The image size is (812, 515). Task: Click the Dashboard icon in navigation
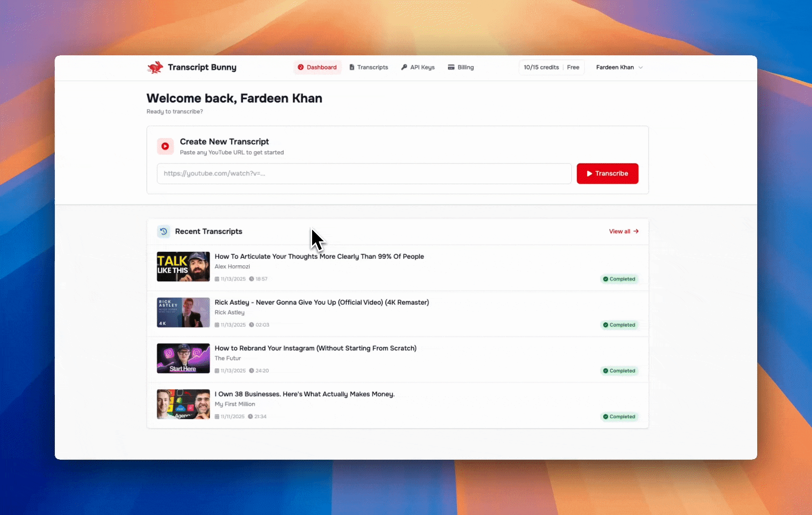click(x=301, y=67)
